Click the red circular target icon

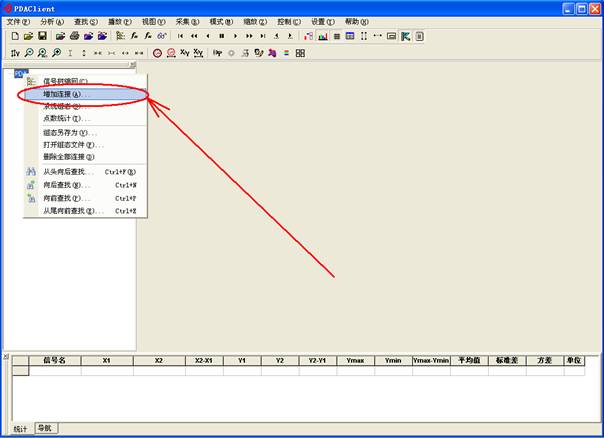pos(157,52)
